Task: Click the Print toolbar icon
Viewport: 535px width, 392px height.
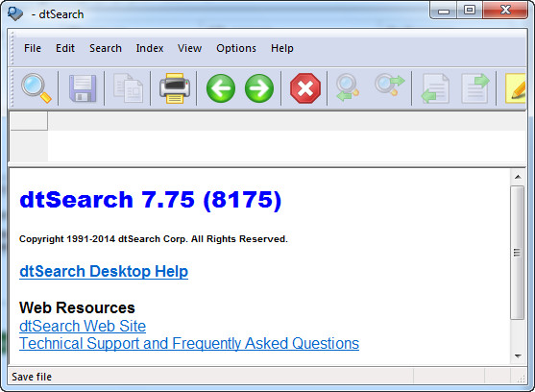Action: coord(175,88)
